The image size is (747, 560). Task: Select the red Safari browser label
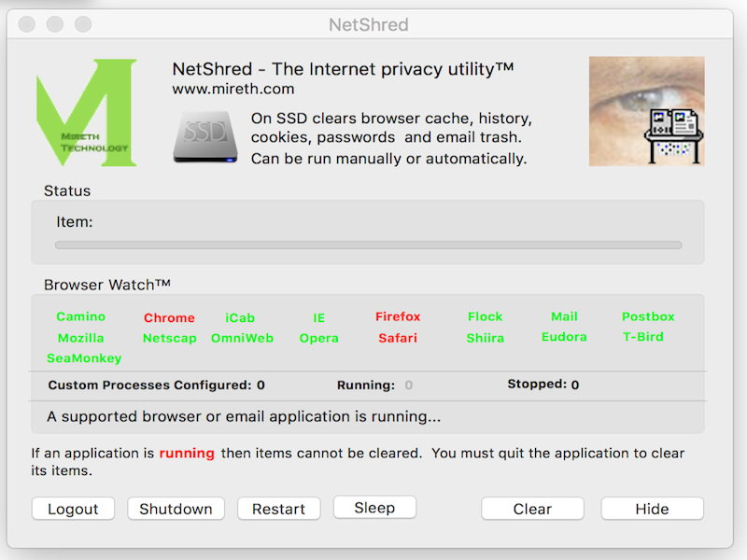tap(398, 338)
